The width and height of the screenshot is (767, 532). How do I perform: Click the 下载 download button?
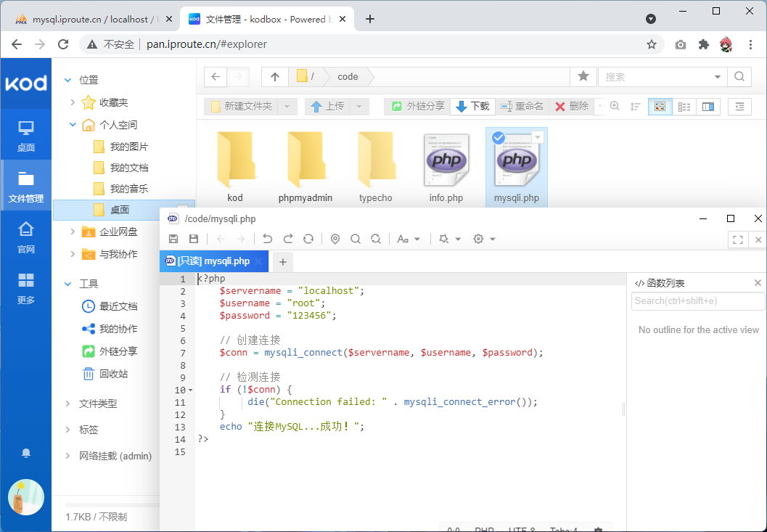tap(472, 106)
